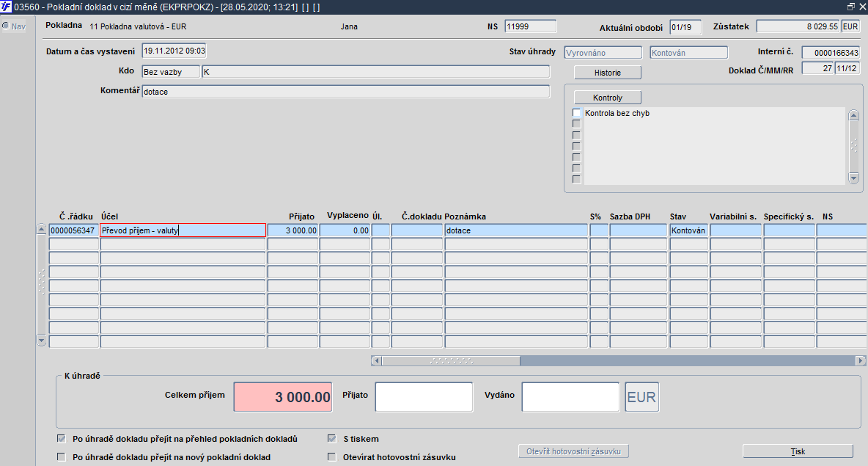Click the Celkem příjem field 3 000.00
This screenshot has height=466, width=868.
[283, 397]
